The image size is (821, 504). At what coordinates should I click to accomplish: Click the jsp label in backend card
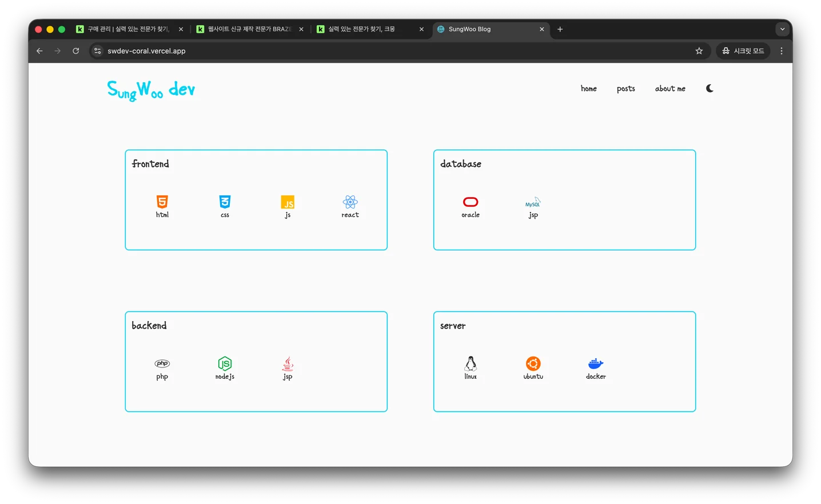pyautogui.click(x=288, y=377)
